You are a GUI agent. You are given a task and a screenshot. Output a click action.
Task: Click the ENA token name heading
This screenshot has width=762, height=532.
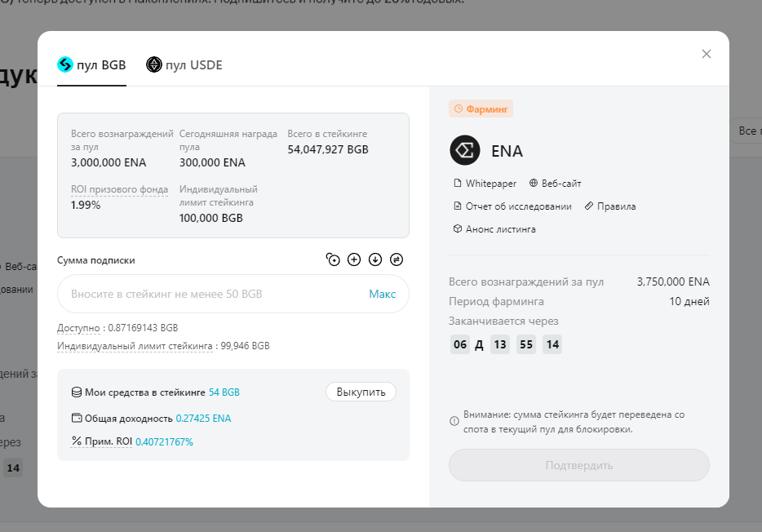tap(507, 151)
